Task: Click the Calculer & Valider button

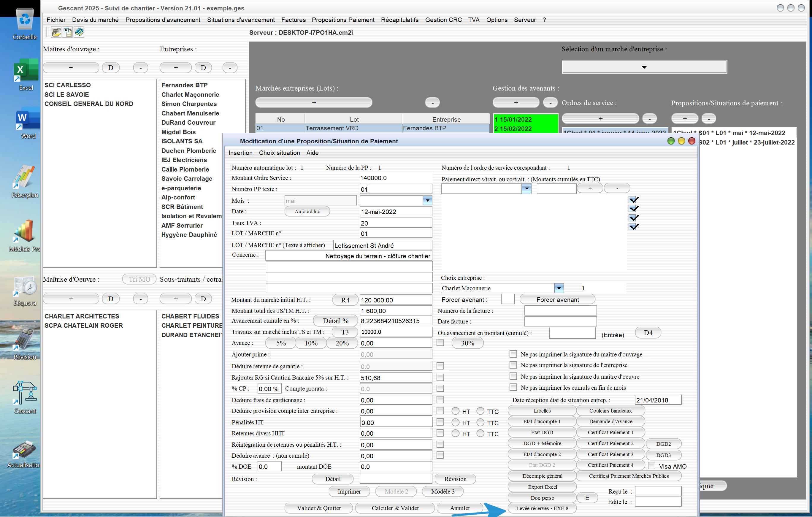Action: coord(395,508)
